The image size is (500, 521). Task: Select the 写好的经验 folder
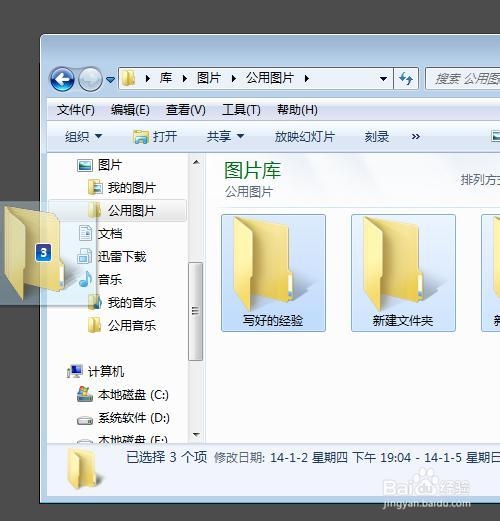point(273,273)
